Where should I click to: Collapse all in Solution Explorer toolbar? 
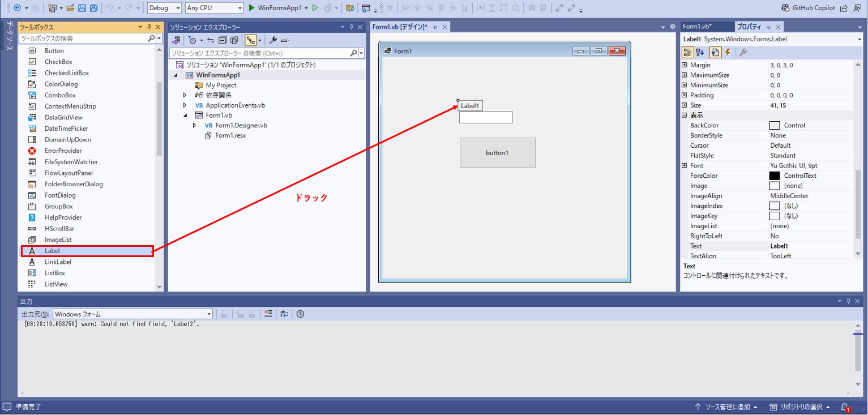click(223, 40)
